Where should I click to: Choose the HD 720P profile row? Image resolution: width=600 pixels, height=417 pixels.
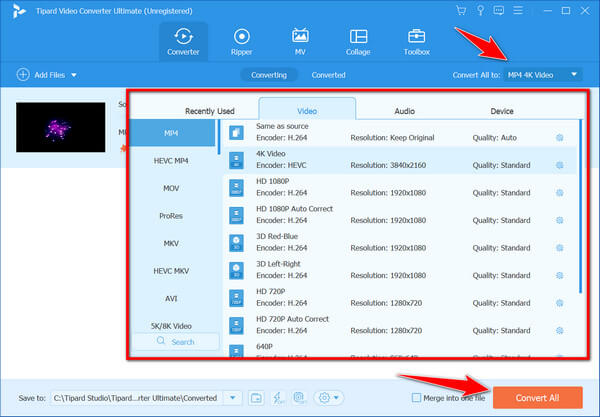pyautogui.click(x=400, y=297)
